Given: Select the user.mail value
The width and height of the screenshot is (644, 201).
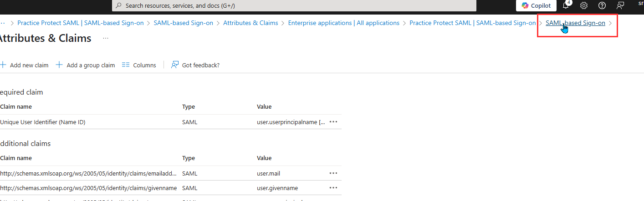Looking at the screenshot, I should pos(268,173).
